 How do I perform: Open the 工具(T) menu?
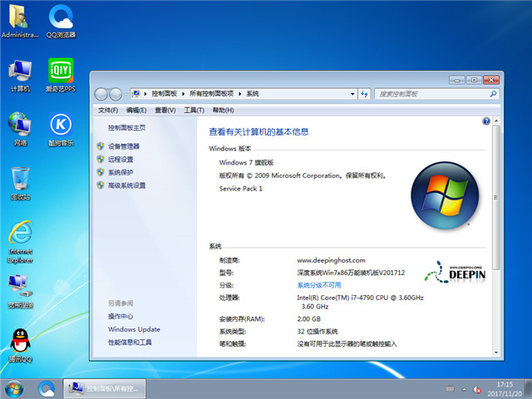point(194,111)
